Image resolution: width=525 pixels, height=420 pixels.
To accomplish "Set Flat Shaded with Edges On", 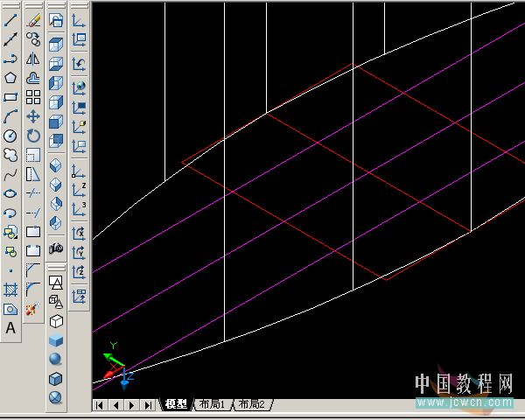I will [56, 379].
